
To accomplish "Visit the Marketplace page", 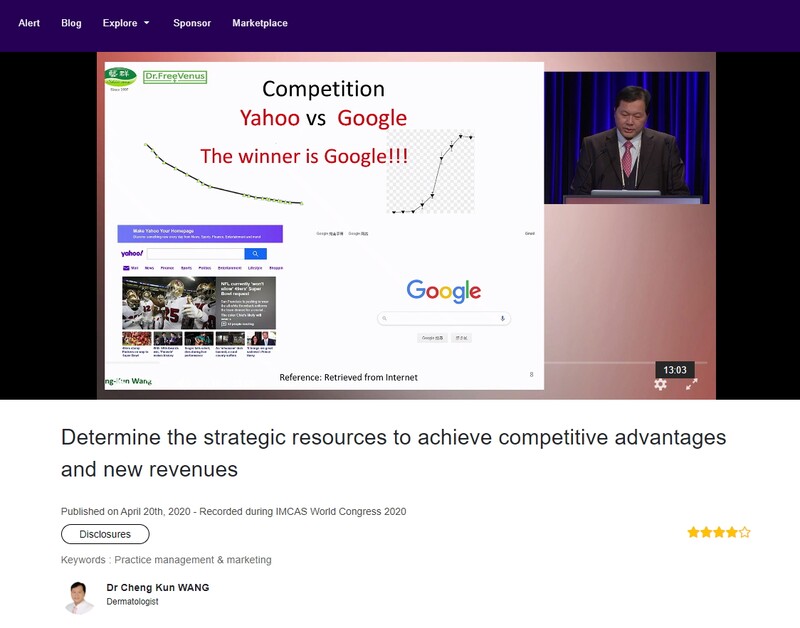I will (260, 23).
